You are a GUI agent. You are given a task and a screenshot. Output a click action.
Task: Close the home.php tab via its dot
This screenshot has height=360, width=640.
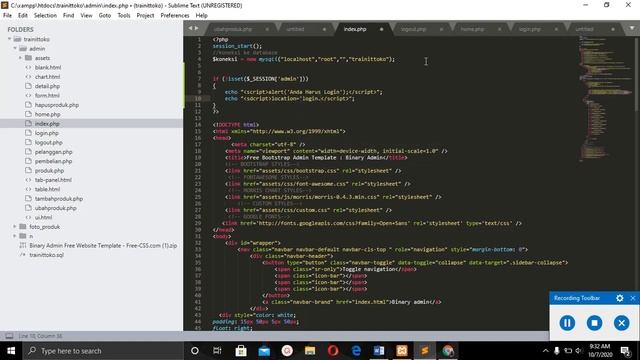pyautogui.click(x=499, y=29)
